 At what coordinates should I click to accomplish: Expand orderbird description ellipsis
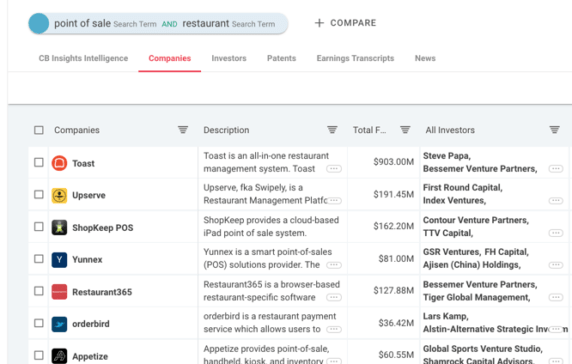[334, 329]
